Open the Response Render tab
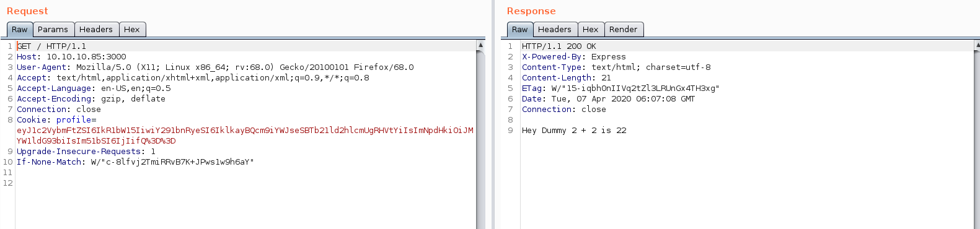Image resolution: width=980 pixels, height=229 pixels. click(x=624, y=30)
